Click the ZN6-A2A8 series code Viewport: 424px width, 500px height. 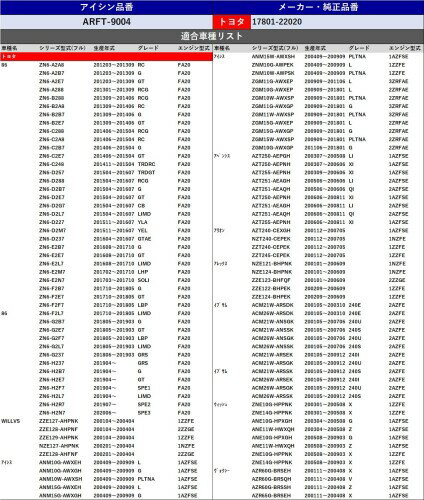coord(52,65)
